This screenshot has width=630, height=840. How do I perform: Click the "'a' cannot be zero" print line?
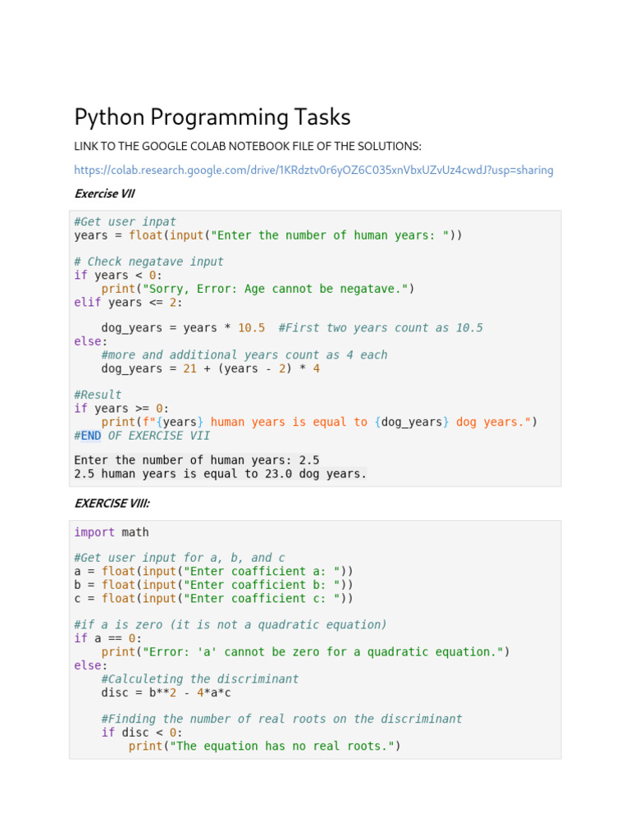coord(305,652)
